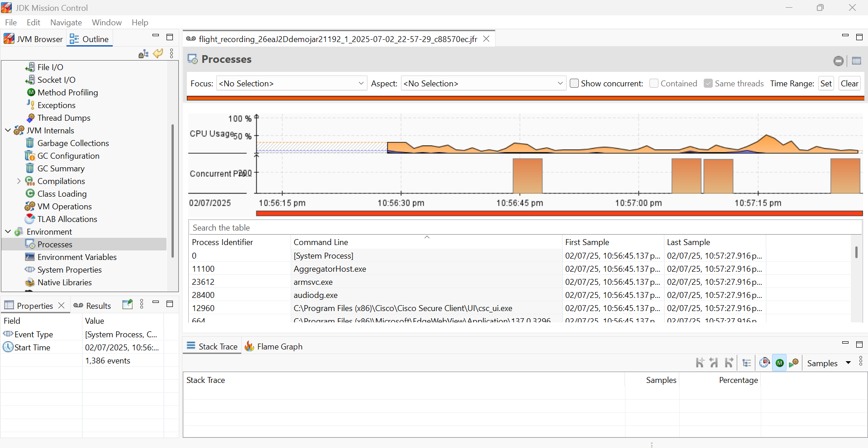The image size is (868, 448).
Task: Open the Aspect dropdown
Action: pos(483,84)
